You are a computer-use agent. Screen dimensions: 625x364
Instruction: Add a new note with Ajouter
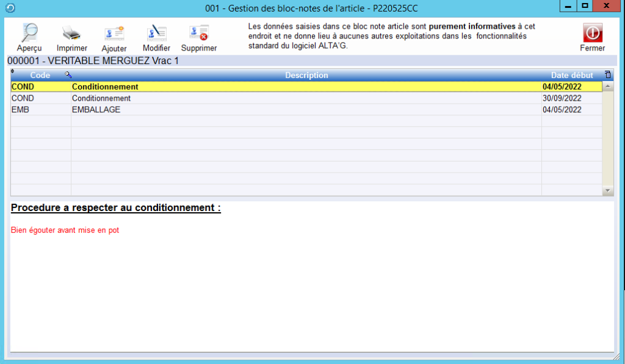coord(114,37)
